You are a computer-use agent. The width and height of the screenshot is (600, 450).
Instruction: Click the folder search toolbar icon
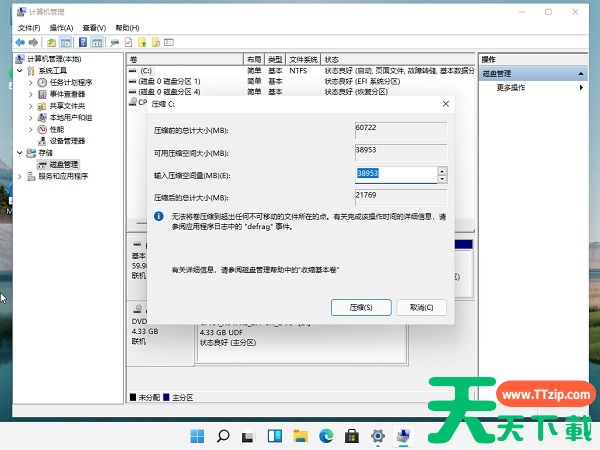tap(156, 42)
